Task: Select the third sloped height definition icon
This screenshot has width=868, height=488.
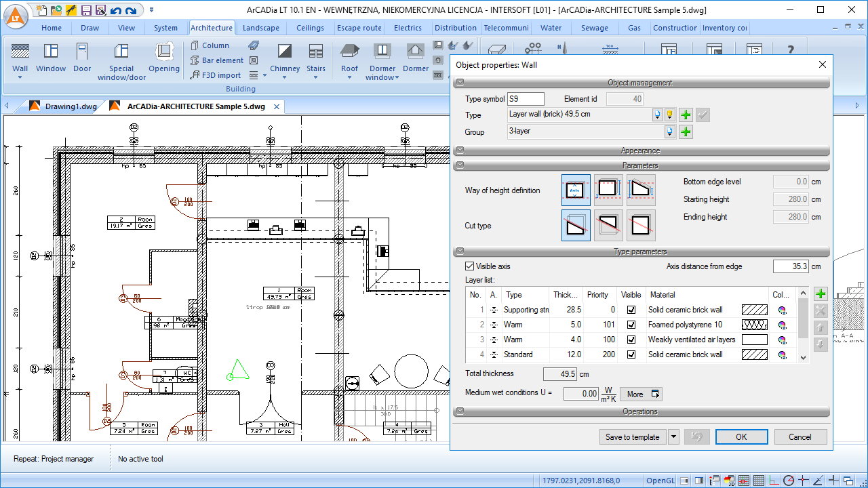Action: coord(641,190)
